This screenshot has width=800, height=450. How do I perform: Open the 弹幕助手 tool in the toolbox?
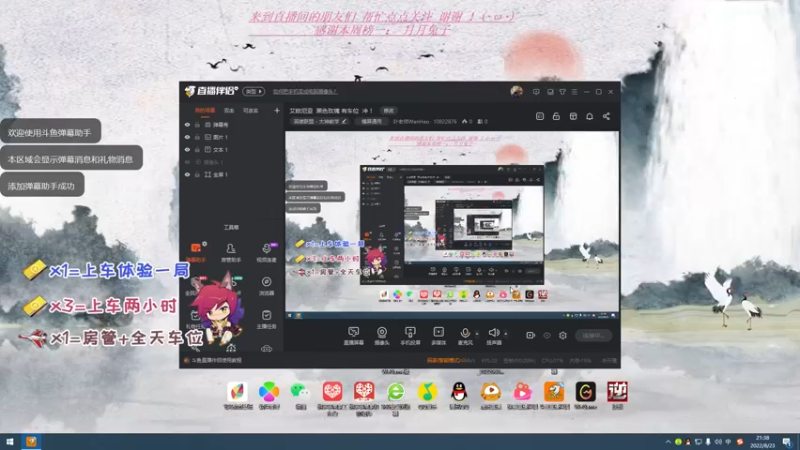196,252
